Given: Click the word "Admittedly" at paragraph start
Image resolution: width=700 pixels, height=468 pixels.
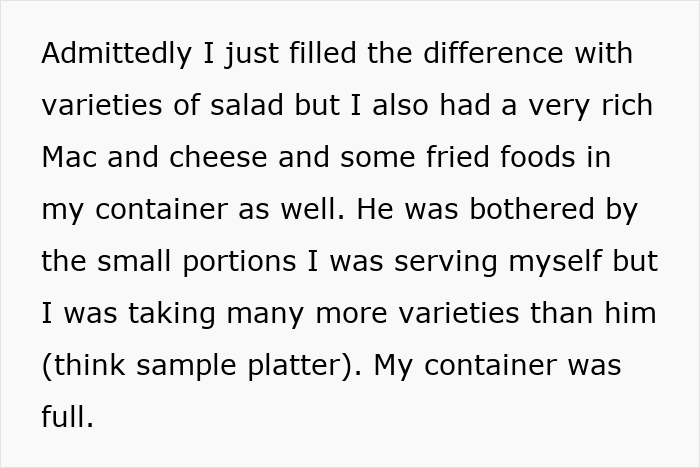Looking at the screenshot, I should [117, 54].
